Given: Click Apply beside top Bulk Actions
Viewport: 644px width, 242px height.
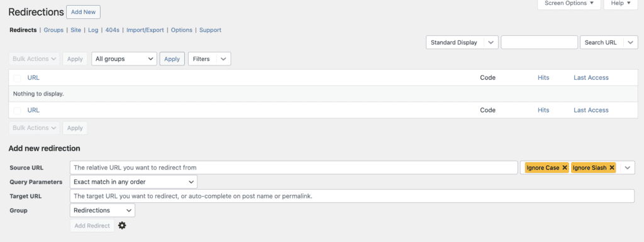Looking at the screenshot, I should click(75, 58).
